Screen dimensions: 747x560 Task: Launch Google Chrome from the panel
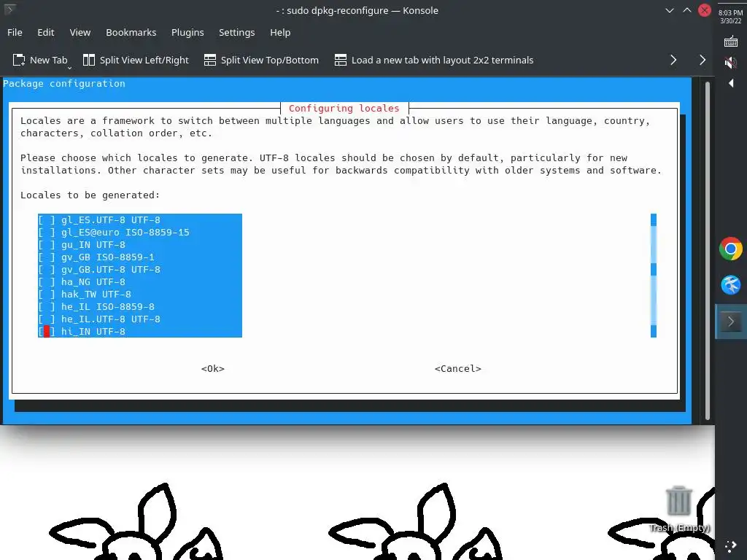[731, 249]
